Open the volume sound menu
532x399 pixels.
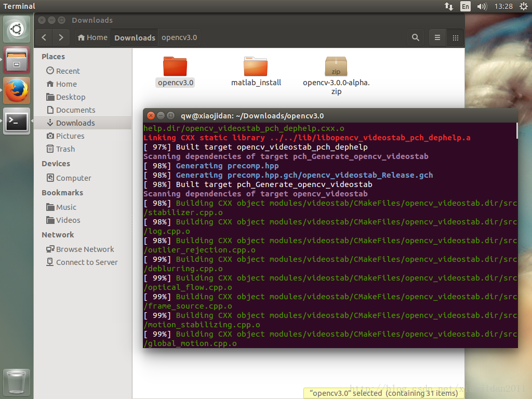[x=482, y=6]
